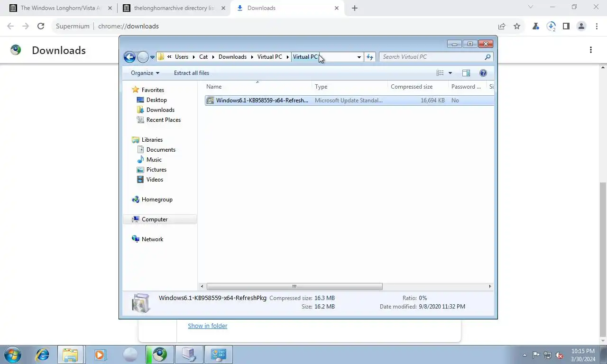Open the browser downloads toolbar icon
The height and width of the screenshot is (364, 607).
(x=551, y=27)
